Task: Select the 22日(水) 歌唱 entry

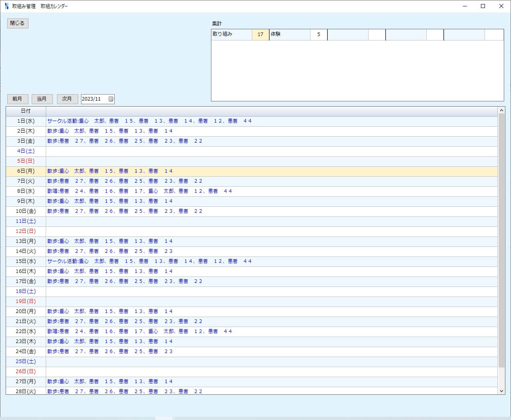Action: pos(140,331)
